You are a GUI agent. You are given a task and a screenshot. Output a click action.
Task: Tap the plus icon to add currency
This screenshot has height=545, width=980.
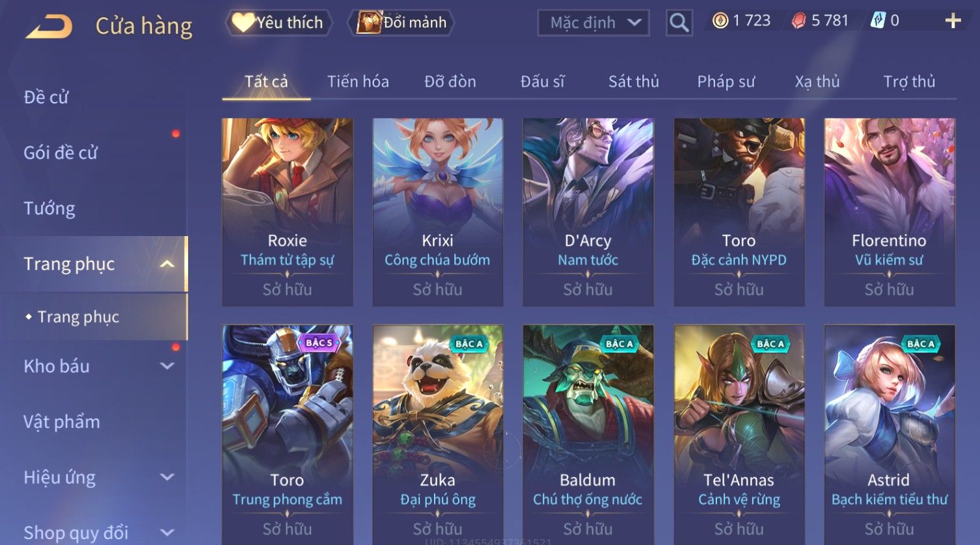[953, 21]
